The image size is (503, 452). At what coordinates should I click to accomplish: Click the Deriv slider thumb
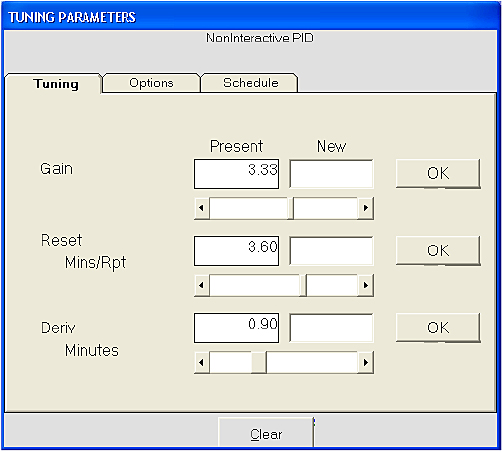pyautogui.click(x=259, y=362)
